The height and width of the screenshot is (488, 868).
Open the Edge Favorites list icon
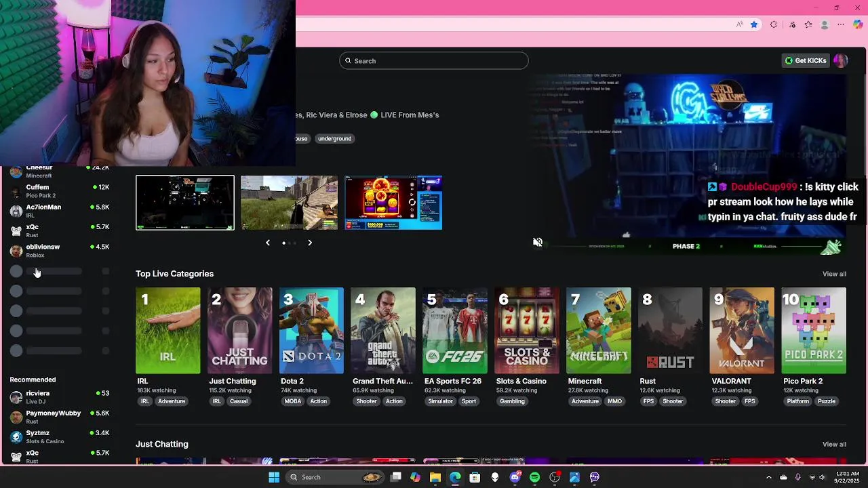808,24
